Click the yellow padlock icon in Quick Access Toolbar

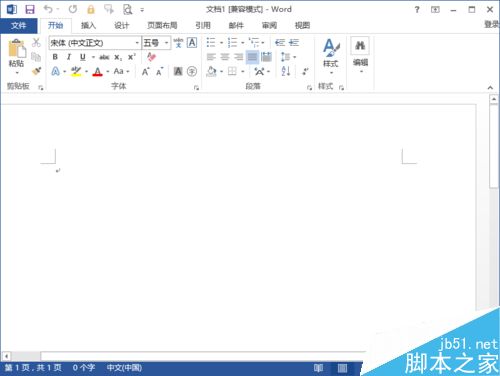(x=91, y=9)
